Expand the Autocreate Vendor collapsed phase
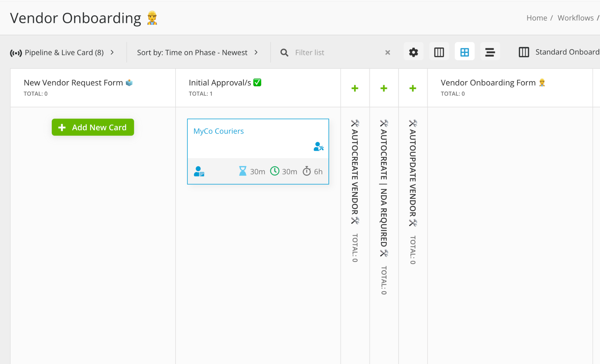 pos(355,88)
